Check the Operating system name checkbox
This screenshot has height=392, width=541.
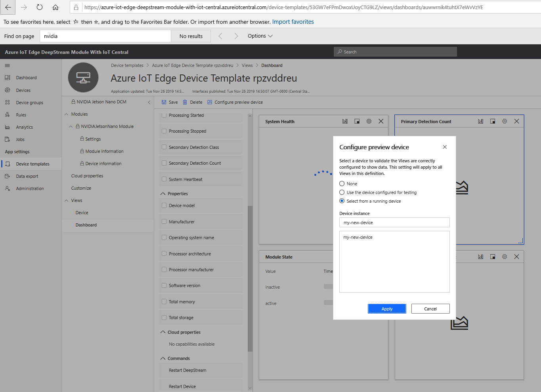click(x=164, y=238)
